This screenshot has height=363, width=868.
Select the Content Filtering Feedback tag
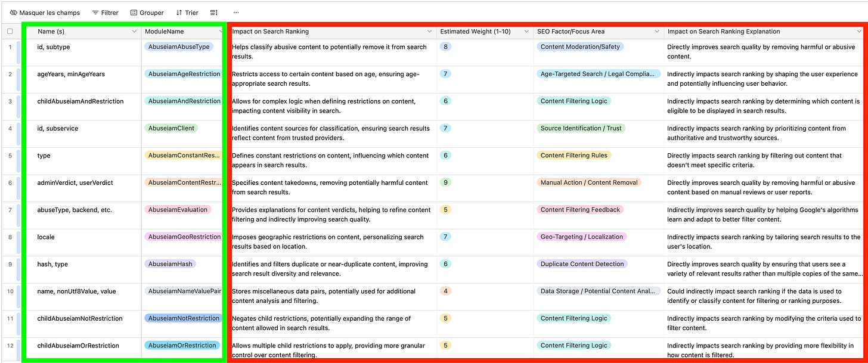click(581, 210)
